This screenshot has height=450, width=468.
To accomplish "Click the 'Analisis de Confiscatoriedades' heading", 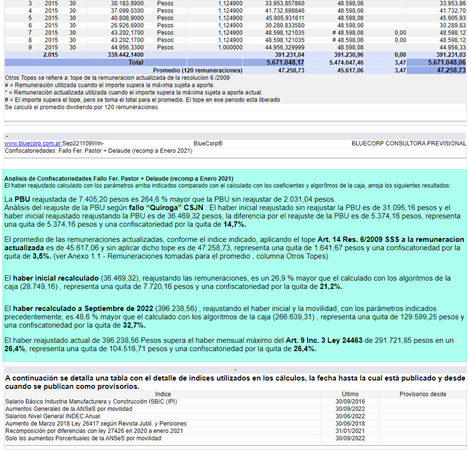I will (x=119, y=178).
